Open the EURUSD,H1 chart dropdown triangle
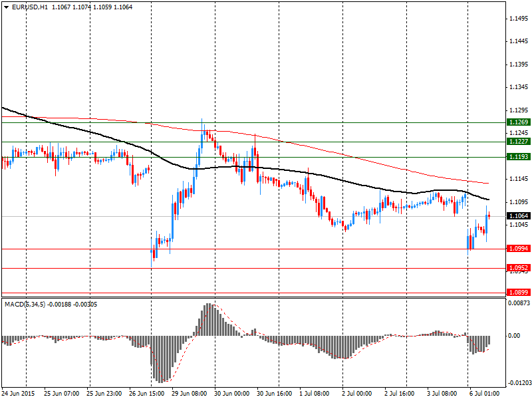 click(x=7, y=7)
